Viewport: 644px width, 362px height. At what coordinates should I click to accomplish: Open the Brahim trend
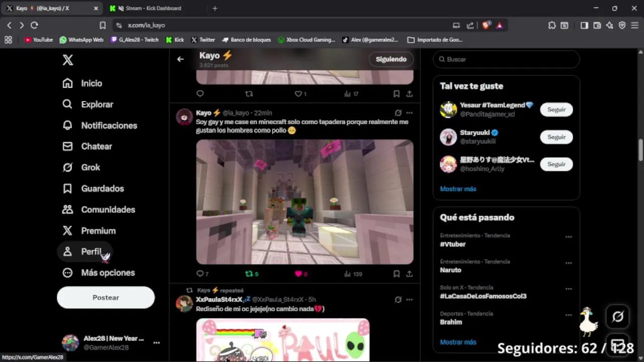tap(451, 322)
